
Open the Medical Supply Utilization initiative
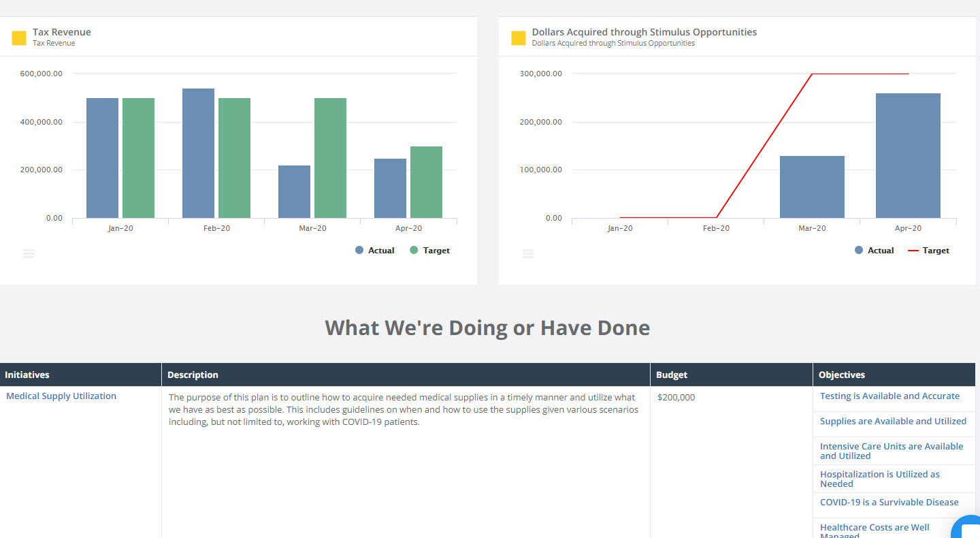[61, 396]
